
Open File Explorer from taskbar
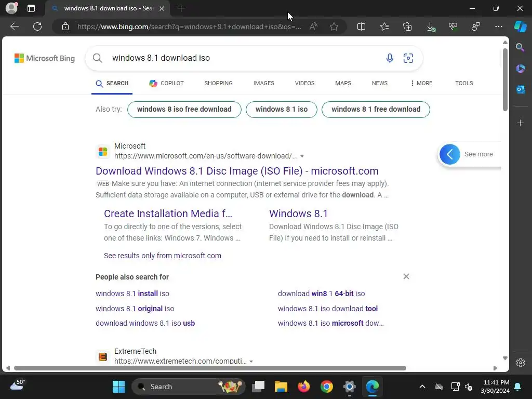(x=281, y=387)
